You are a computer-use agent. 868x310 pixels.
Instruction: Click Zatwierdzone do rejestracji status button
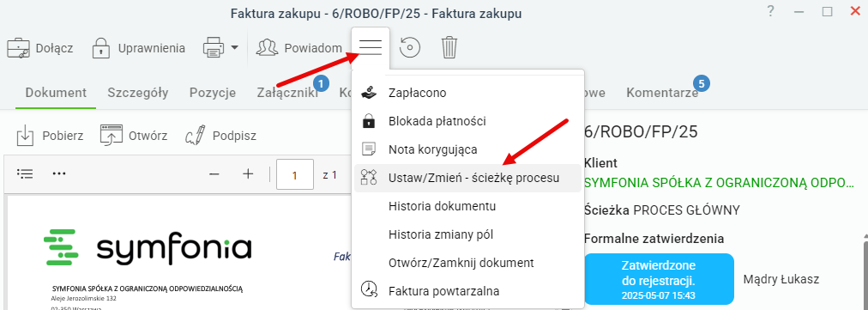pyautogui.click(x=659, y=279)
